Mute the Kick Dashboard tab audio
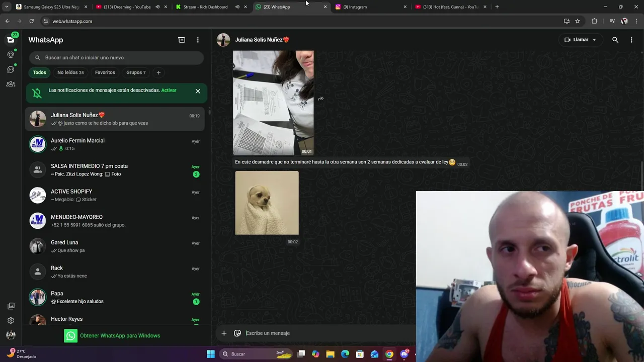This screenshot has width=644, height=362. (x=237, y=7)
